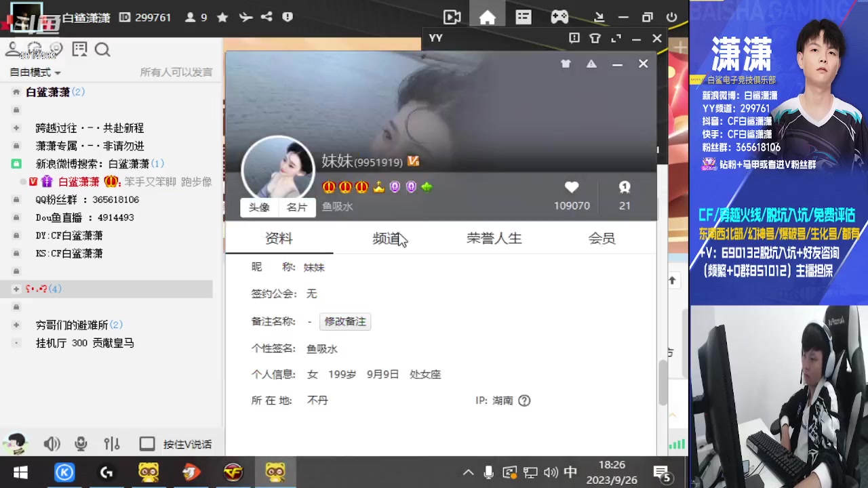Show hidden tray icons chevron
The image size is (868, 488).
coord(468,472)
